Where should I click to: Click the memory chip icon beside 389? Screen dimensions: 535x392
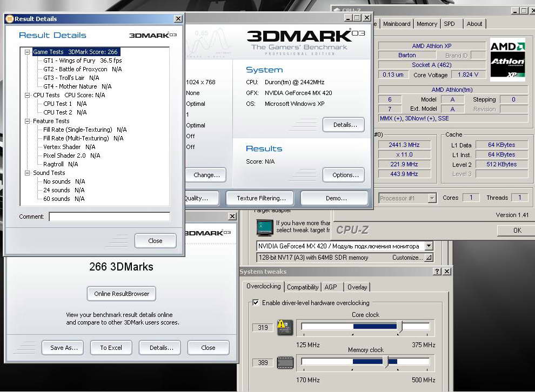coord(285,363)
